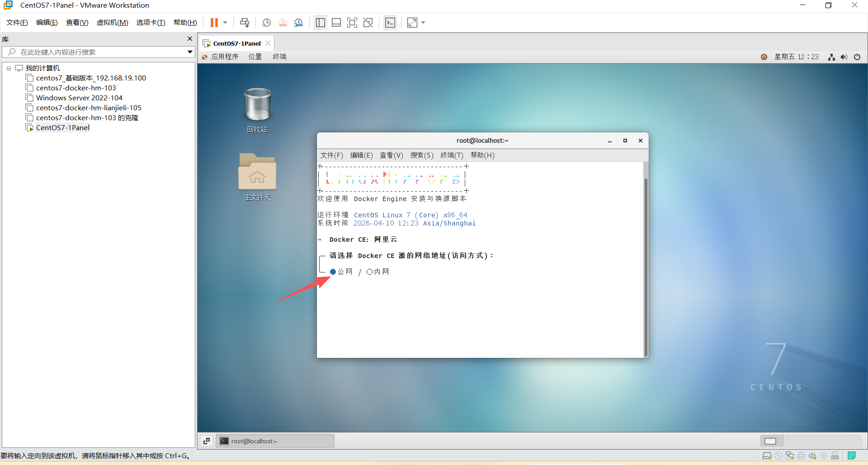Open the library search dropdown arrow
This screenshot has width=868, height=465.
tap(190, 52)
